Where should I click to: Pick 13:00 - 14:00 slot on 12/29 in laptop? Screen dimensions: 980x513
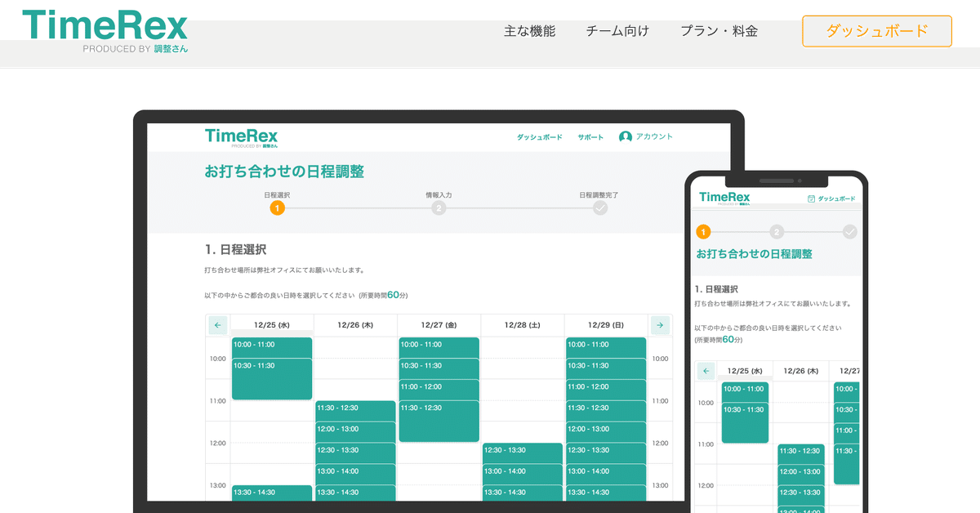[x=606, y=475]
